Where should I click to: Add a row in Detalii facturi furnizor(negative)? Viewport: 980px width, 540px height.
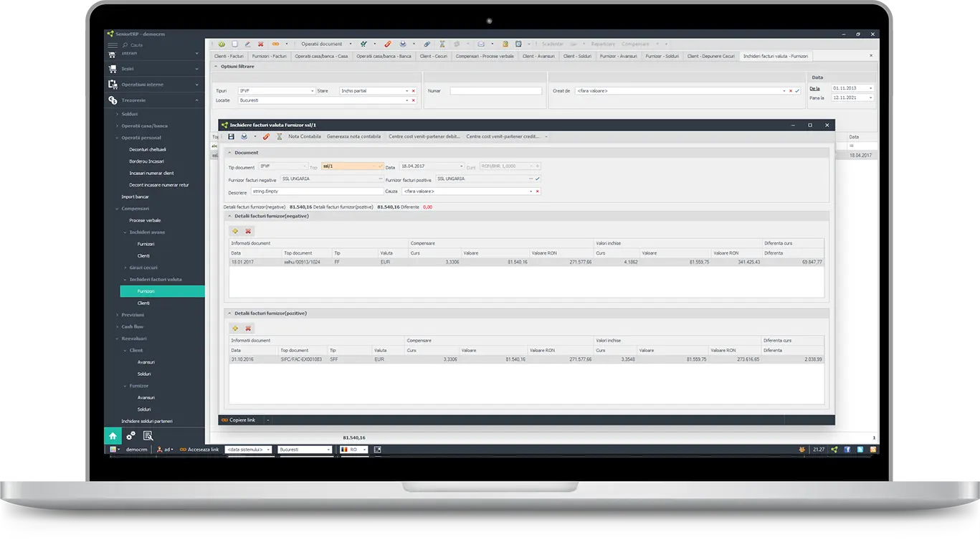coord(235,231)
